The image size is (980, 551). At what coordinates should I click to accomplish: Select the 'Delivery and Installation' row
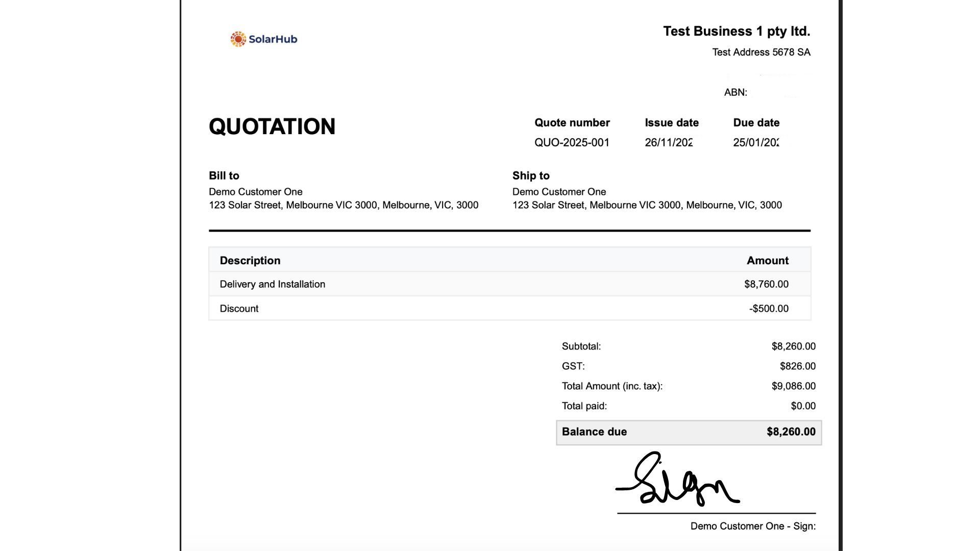click(510, 284)
